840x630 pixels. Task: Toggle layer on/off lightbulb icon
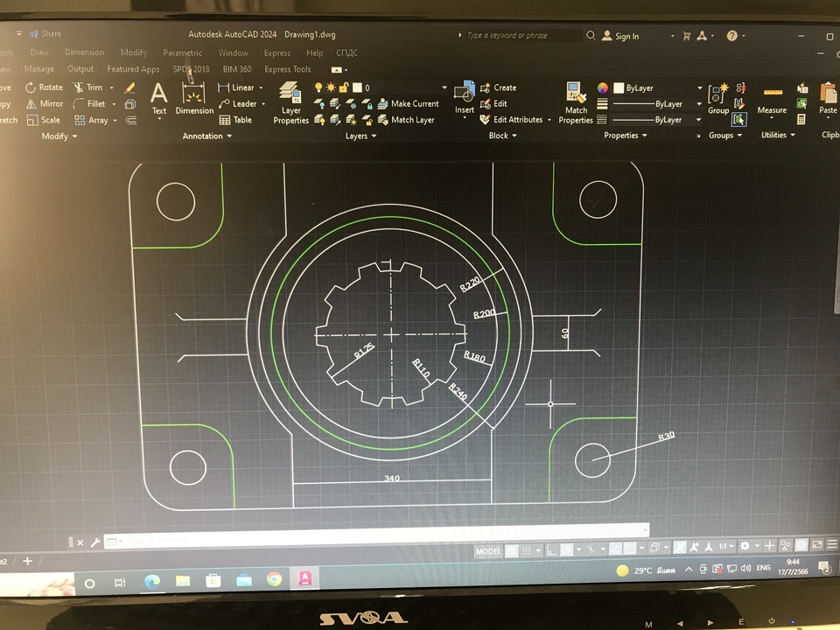pyautogui.click(x=318, y=87)
